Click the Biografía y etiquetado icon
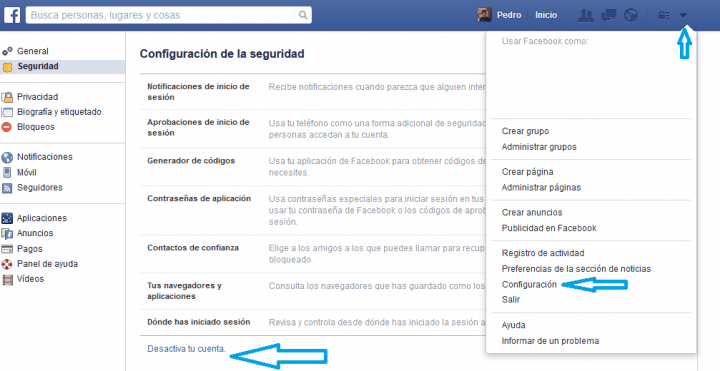This screenshot has width=720, height=371. click(7, 112)
